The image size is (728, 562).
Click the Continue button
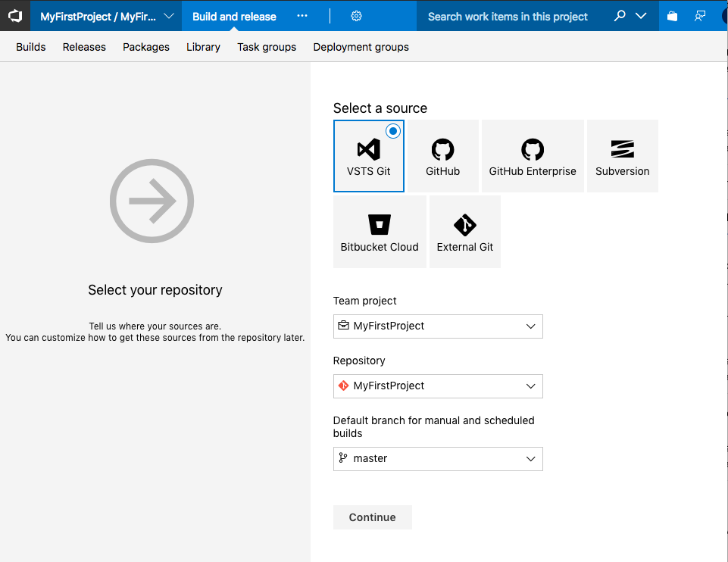click(372, 517)
